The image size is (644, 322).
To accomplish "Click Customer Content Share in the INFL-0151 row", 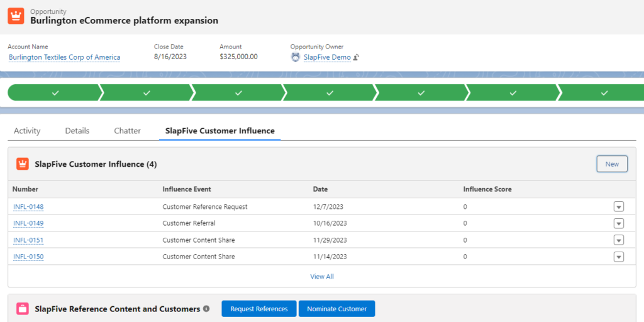I will [199, 240].
